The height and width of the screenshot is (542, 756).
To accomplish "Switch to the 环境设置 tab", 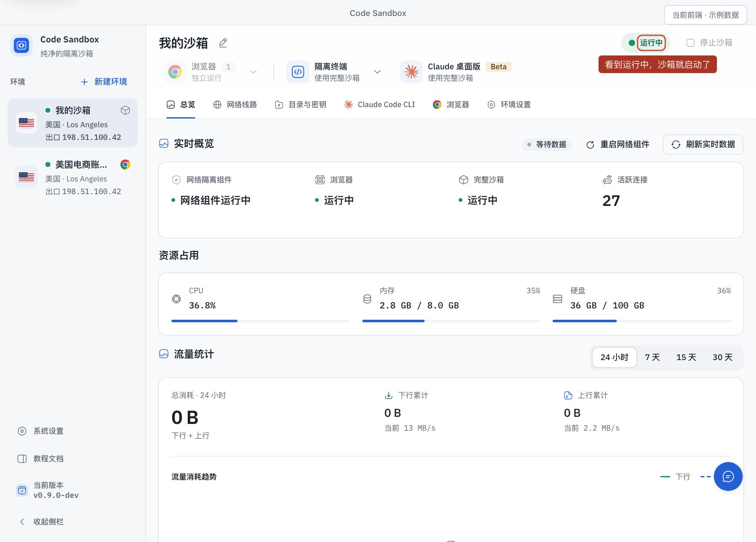I will tap(509, 105).
